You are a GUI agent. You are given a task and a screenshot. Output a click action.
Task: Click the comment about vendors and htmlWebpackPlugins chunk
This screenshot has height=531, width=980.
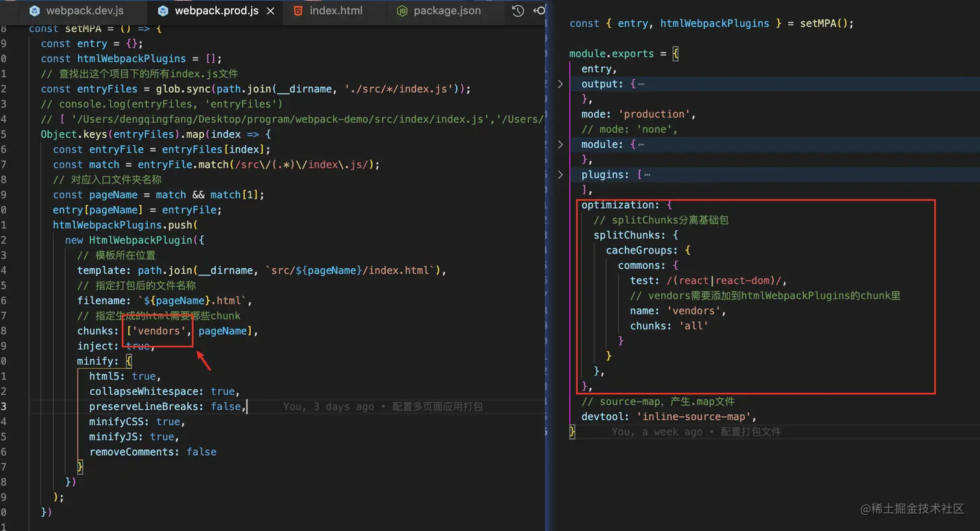pyautogui.click(x=765, y=296)
